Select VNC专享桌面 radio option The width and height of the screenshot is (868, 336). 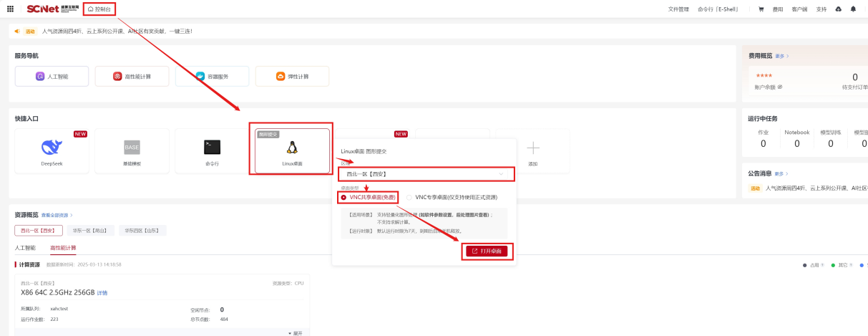(409, 197)
